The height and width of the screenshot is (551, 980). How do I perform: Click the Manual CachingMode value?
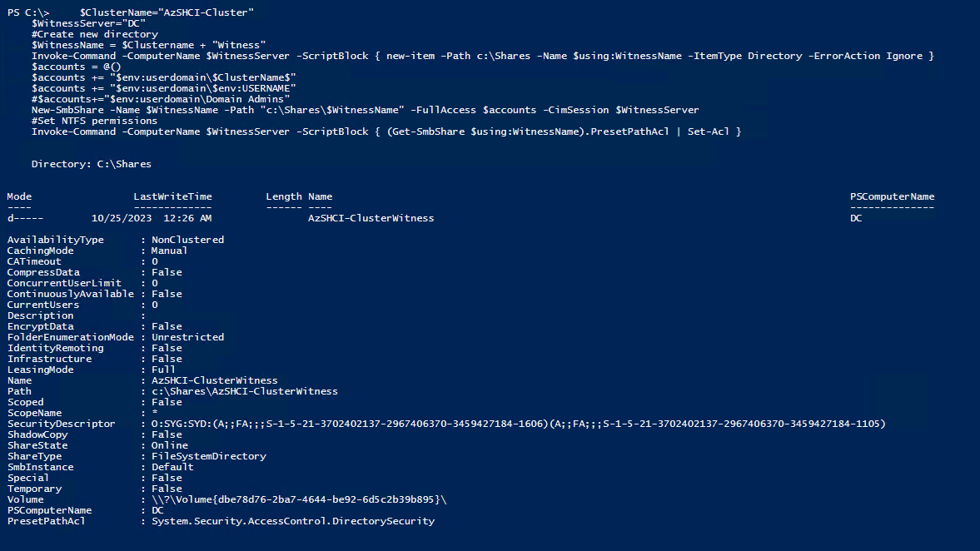click(x=169, y=251)
